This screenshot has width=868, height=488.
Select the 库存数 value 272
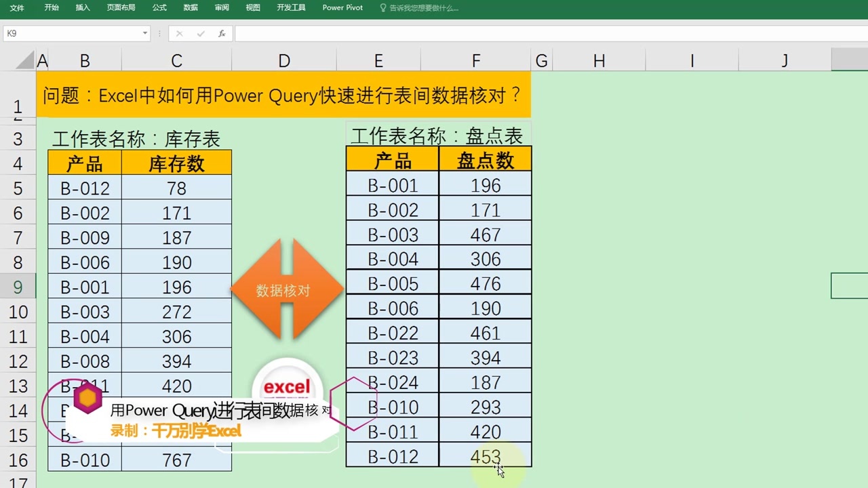[x=176, y=312]
